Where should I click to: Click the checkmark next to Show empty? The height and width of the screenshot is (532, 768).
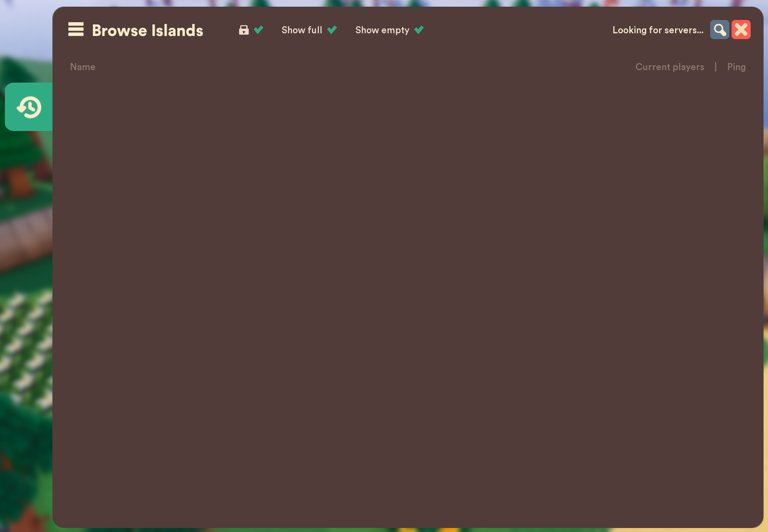[x=418, y=29]
